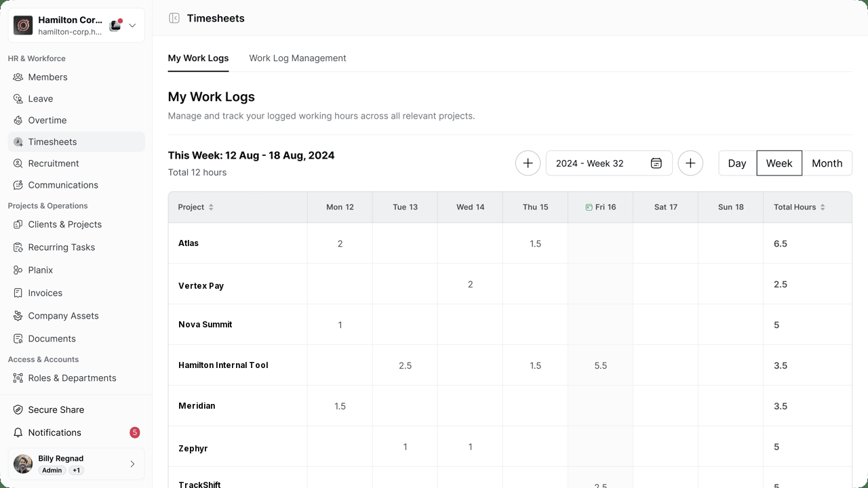The width and height of the screenshot is (868, 488).
Task: Switch to Work Log Management tab
Action: pos(298,58)
